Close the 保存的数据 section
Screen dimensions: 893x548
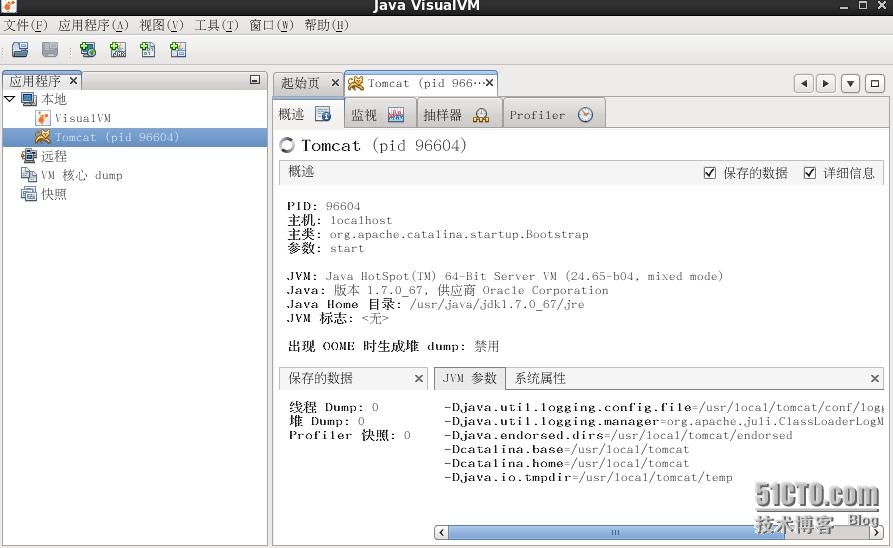419,379
